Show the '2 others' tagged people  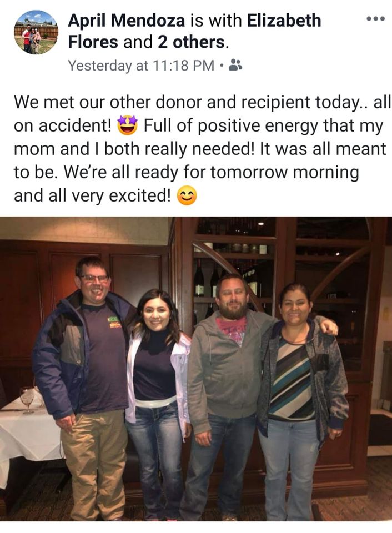(x=191, y=42)
